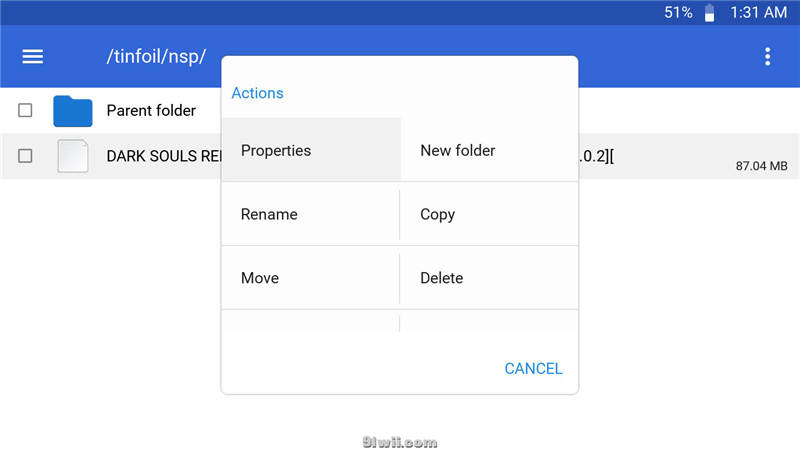Image resolution: width=800 pixels, height=450 pixels.
Task: Click the Actions dialog title
Action: (257, 93)
